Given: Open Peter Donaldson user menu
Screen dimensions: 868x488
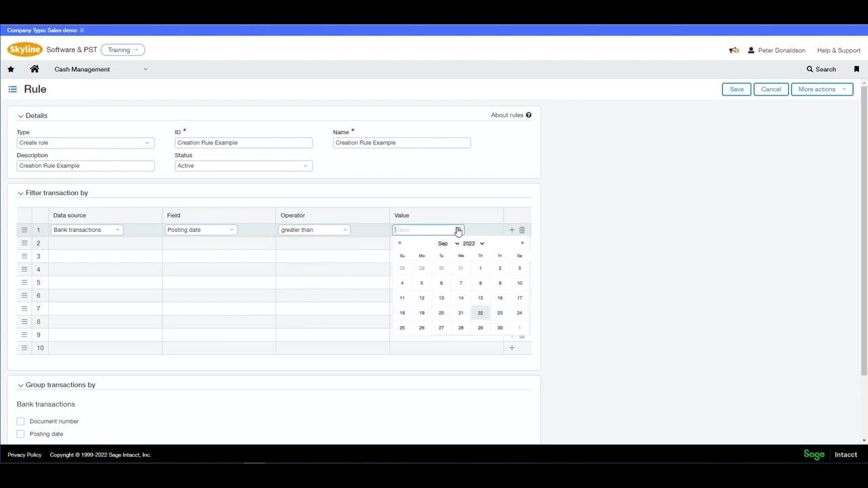Looking at the screenshot, I should click(x=776, y=50).
